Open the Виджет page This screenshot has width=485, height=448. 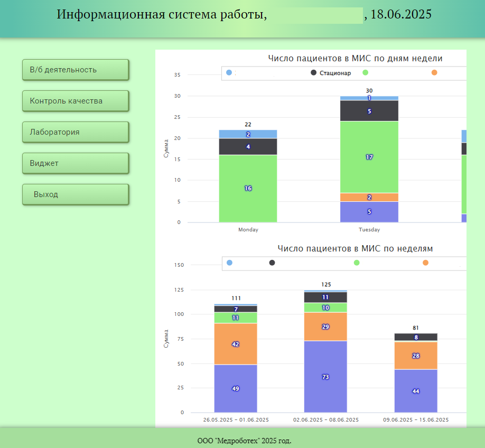[76, 163]
